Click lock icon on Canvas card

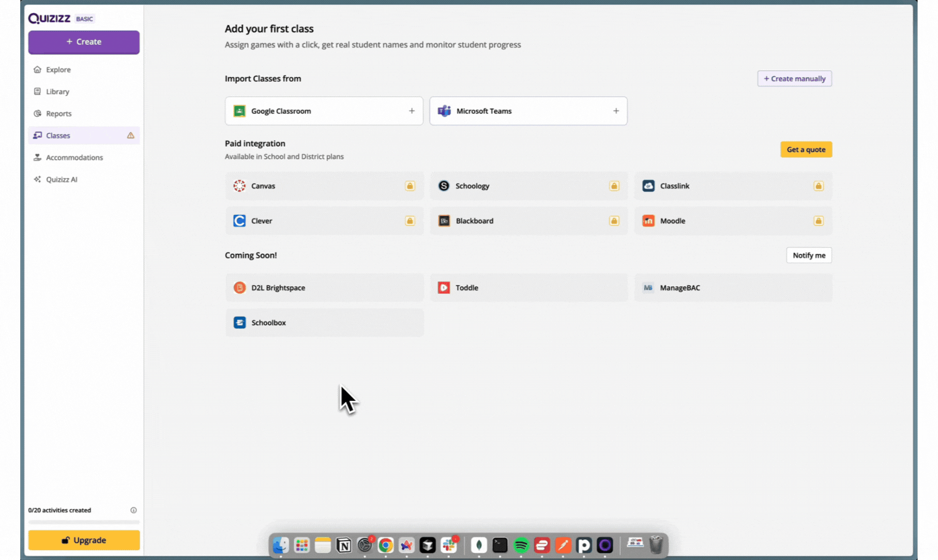[x=410, y=186]
